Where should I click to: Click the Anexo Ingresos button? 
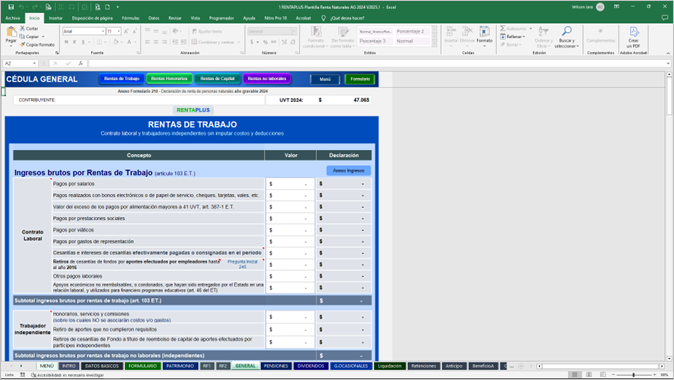click(x=348, y=171)
